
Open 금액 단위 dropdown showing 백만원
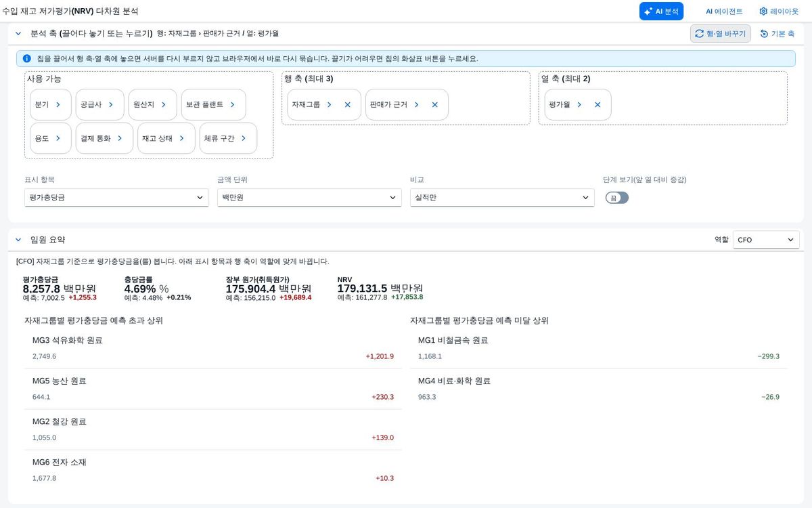point(309,197)
